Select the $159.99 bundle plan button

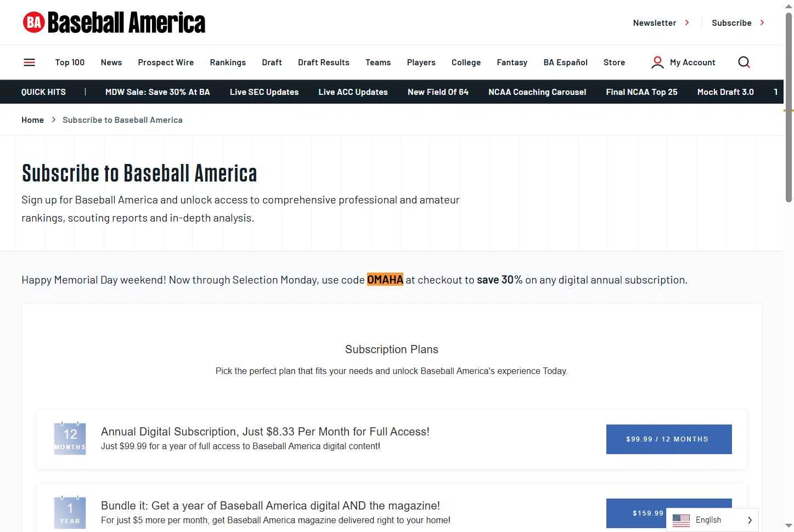(669, 513)
